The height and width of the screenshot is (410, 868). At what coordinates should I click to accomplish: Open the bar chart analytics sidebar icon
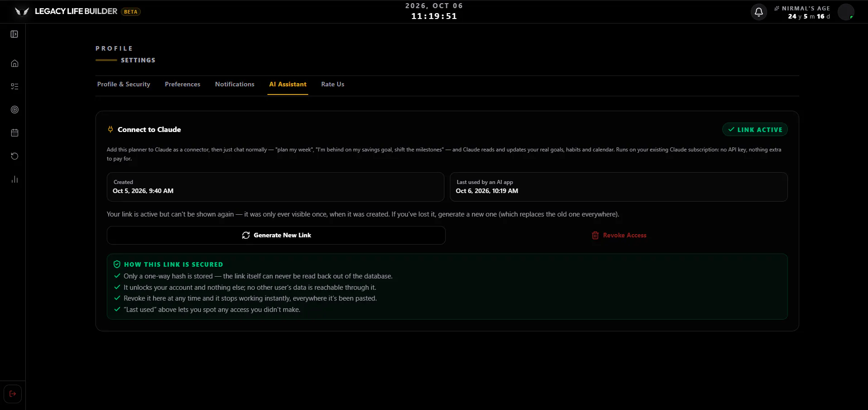click(x=14, y=179)
